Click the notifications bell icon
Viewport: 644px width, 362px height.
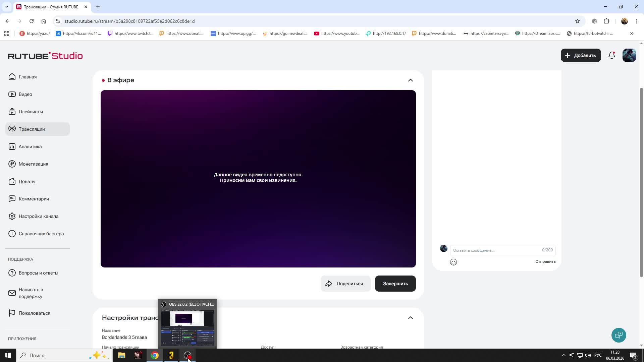[611, 55]
